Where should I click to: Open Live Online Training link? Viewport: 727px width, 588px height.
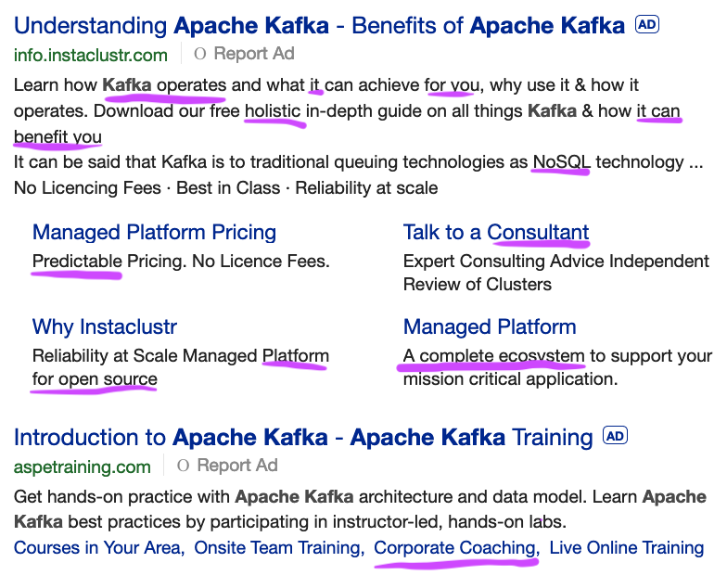(x=627, y=548)
